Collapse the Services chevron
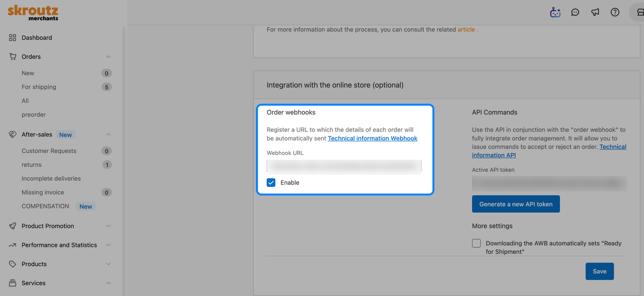 tap(108, 283)
